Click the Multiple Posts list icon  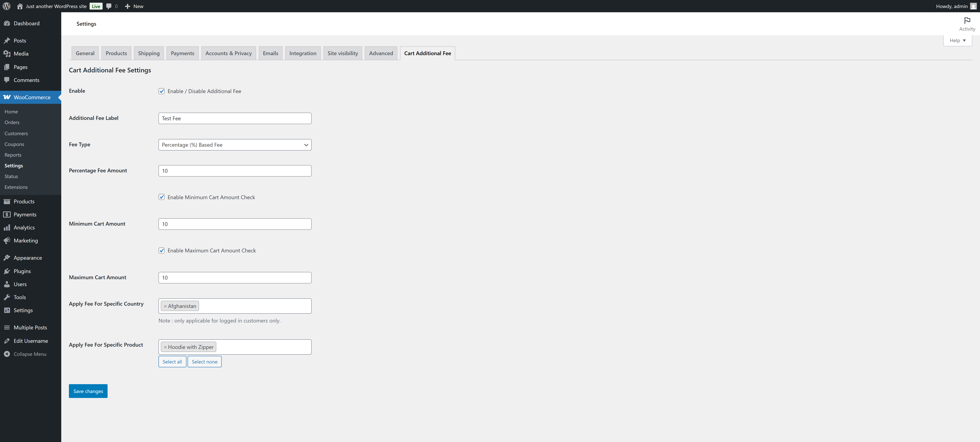tap(7, 327)
